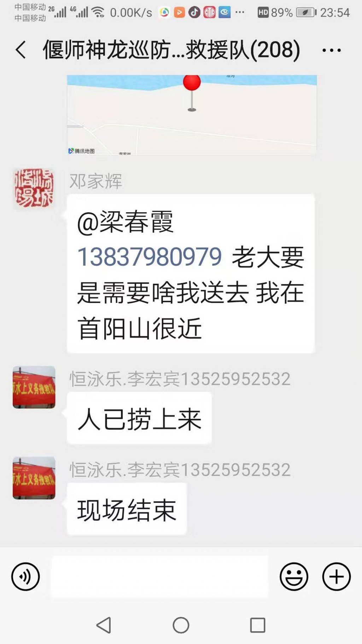Open the plus attachments panel
Image resolution: width=362 pixels, height=644 pixels.
[x=336, y=577]
